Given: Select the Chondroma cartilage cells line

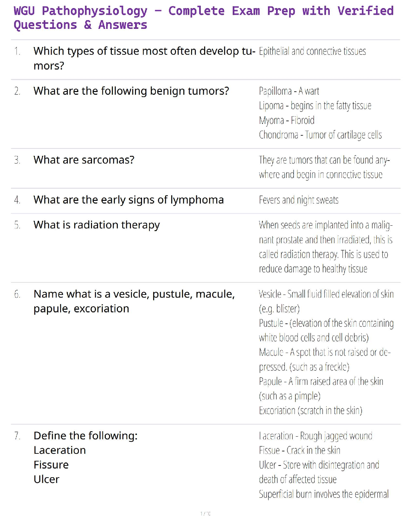Looking at the screenshot, I should click(320, 135).
